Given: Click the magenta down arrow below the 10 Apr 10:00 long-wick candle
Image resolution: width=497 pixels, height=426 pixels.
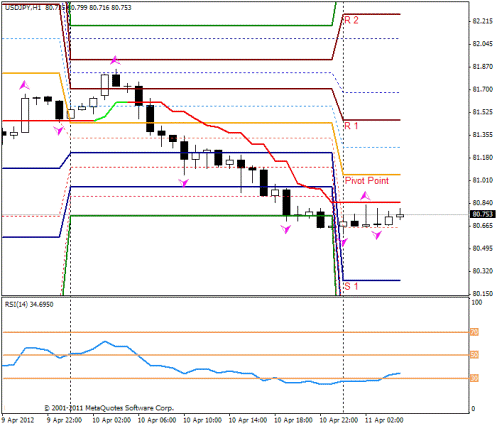Looking at the screenshot, I should pos(183,183).
